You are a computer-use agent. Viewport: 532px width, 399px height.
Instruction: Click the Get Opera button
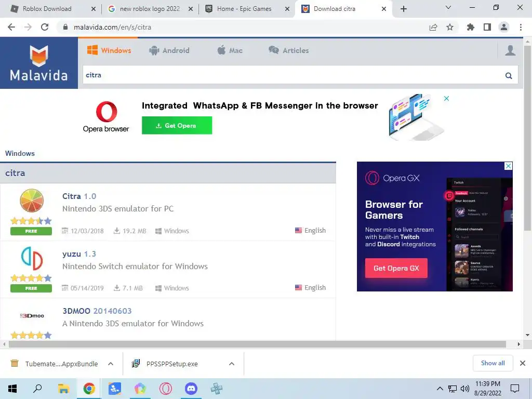[177, 126]
